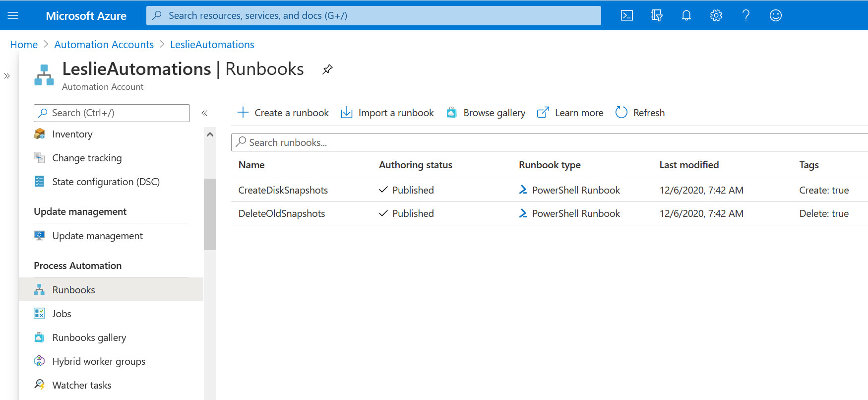Click the Learn more external link icon
The width and height of the screenshot is (868, 400).
coord(543,112)
